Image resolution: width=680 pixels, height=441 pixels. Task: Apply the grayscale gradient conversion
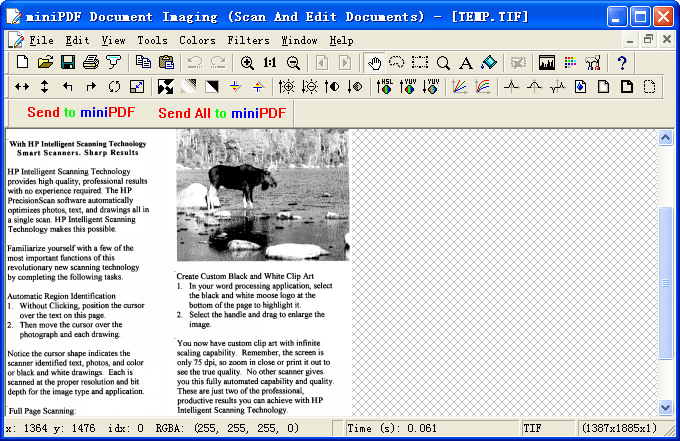coord(189,87)
